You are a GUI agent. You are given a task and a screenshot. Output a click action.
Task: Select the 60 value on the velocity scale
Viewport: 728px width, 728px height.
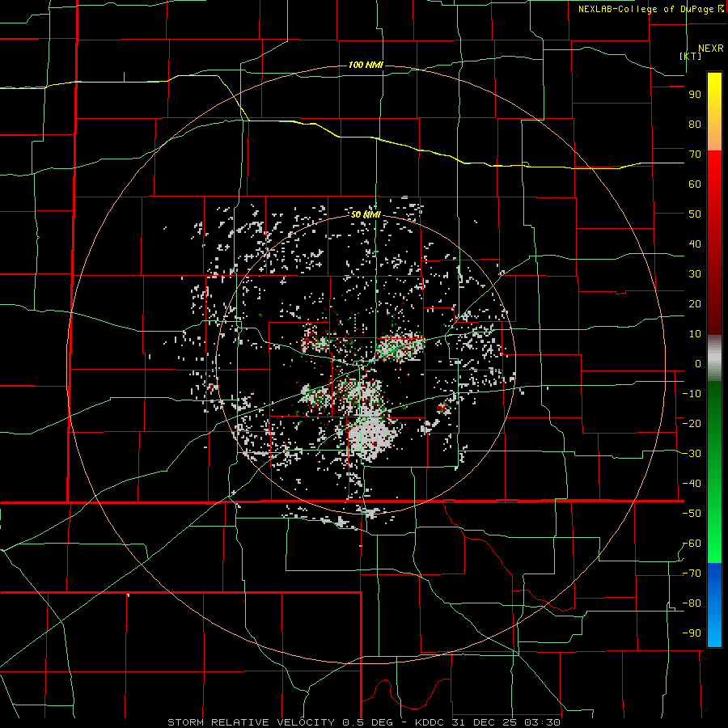(695, 184)
